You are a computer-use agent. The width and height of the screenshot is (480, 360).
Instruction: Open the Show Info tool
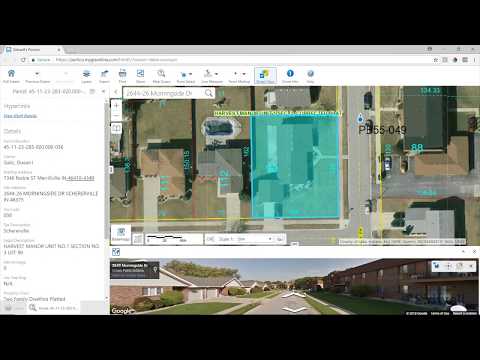click(290, 73)
